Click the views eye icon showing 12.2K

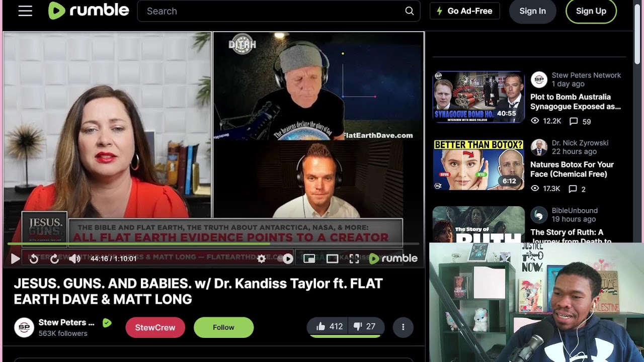(x=535, y=121)
